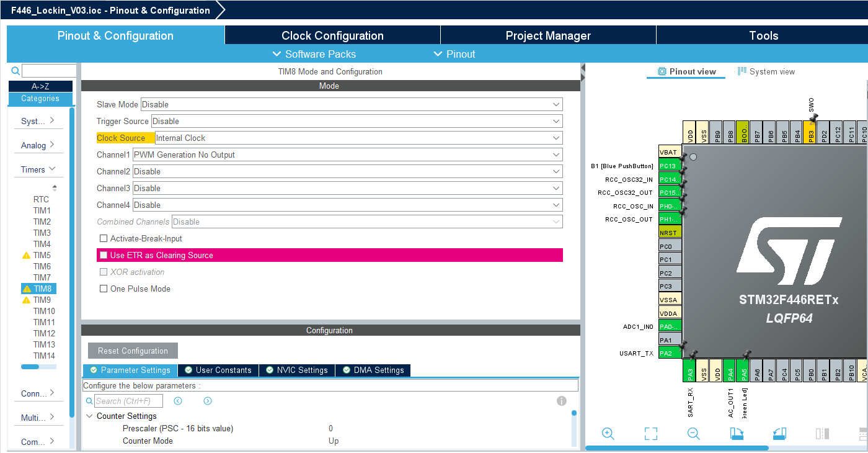Switch to Clock Configuration tab

coord(332,35)
